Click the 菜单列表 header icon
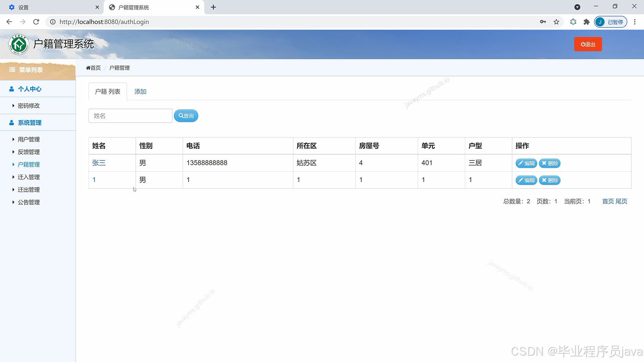The image size is (644, 362). coord(12,70)
